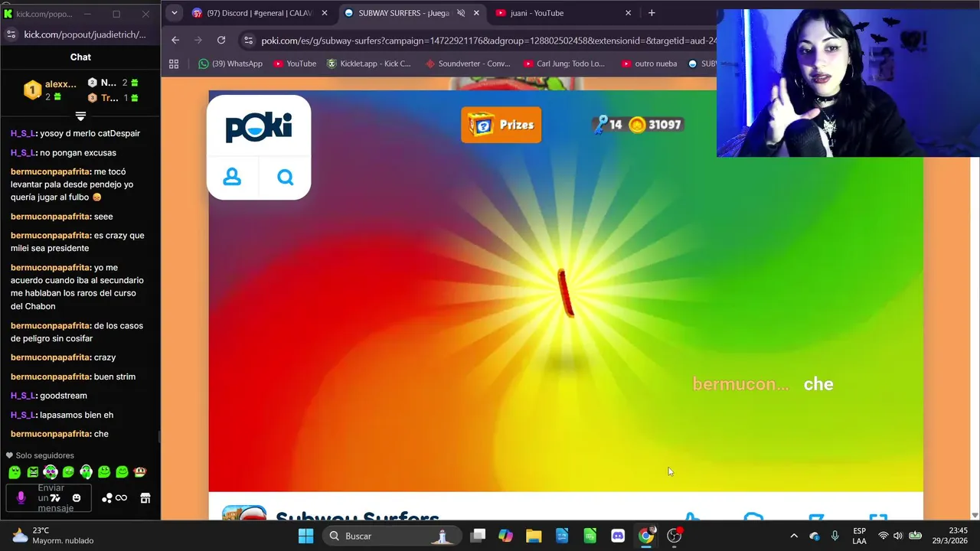The height and width of the screenshot is (551, 980).
Task: Select the SUBWAY SURFERS browser tab
Action: click(410, 13)
